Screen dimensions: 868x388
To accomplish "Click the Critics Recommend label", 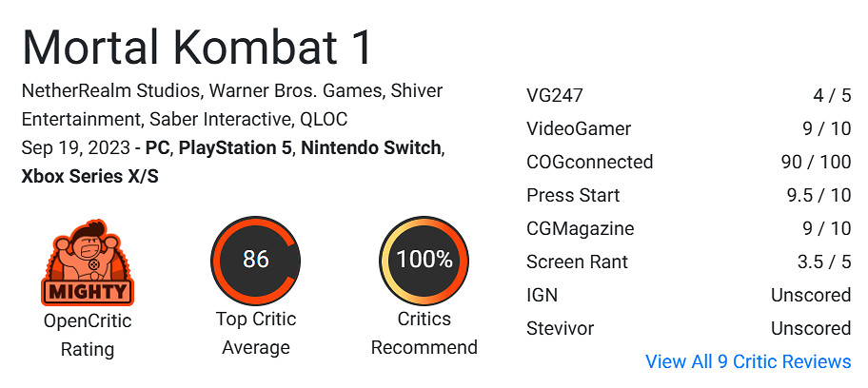I will (424, 334).
